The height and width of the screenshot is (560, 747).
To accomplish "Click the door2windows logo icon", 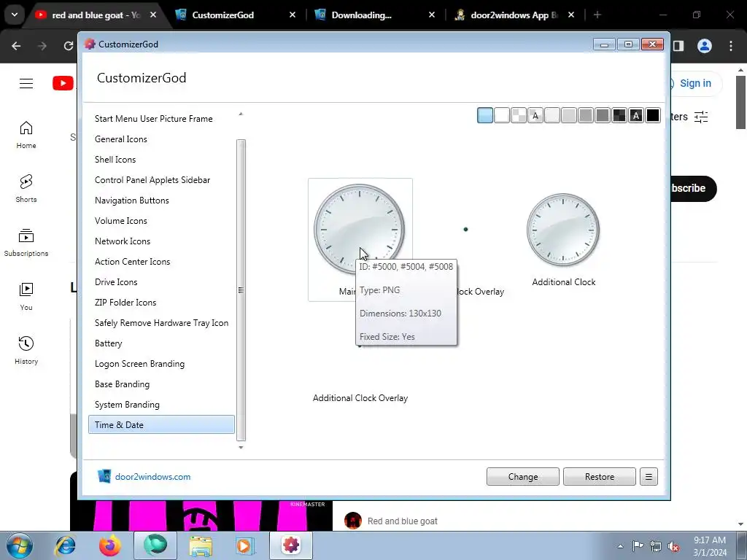I will (104, 476).
